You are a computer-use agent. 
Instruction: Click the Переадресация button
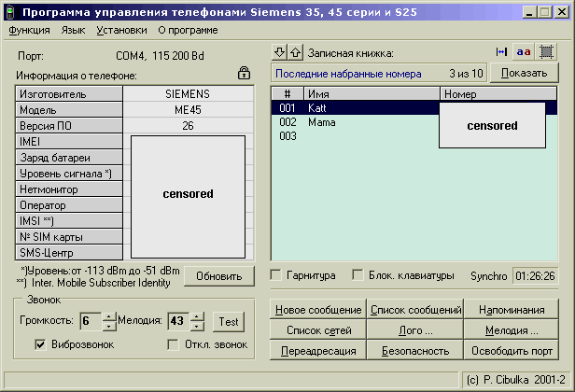tap(318, 351)
